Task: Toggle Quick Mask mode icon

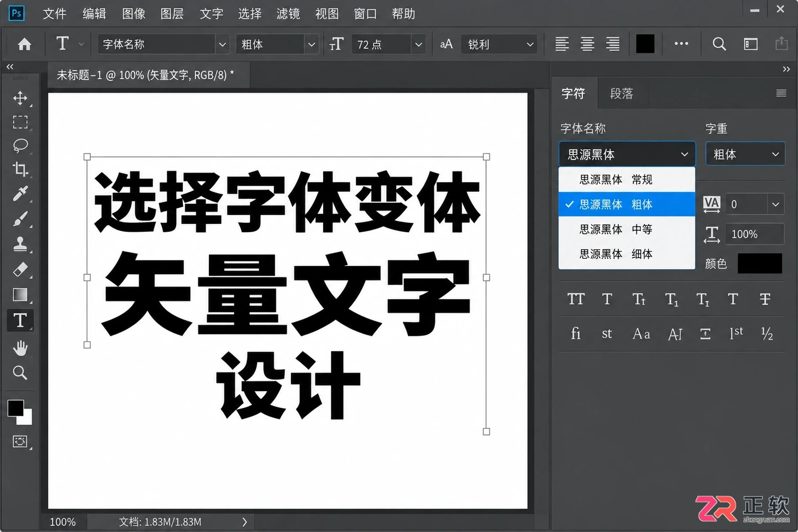Action: tap(21, 441)
